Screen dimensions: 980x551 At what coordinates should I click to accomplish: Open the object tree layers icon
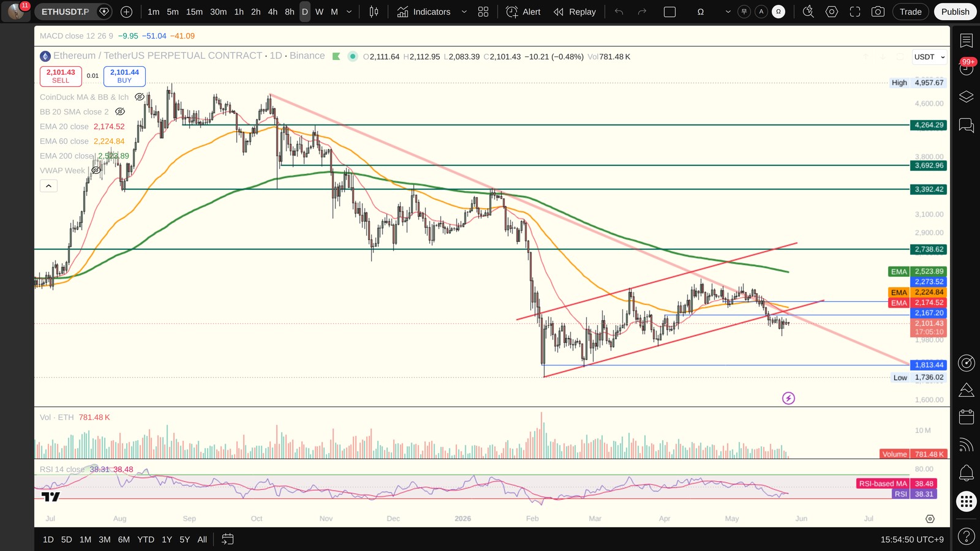(x=967, y=97)
